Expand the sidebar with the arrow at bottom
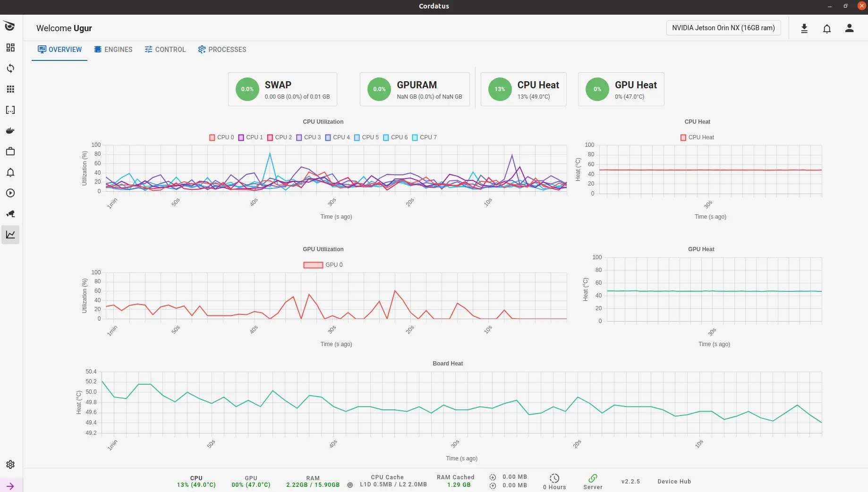The width and height of the screenshot is (868, 492). 10,486
